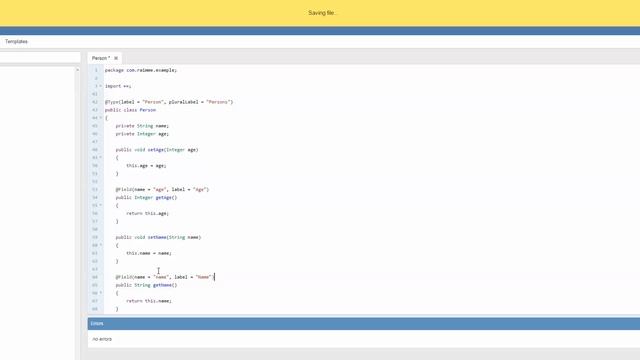Click the setAge(Integer age) method signature

(x=157, y=150)
